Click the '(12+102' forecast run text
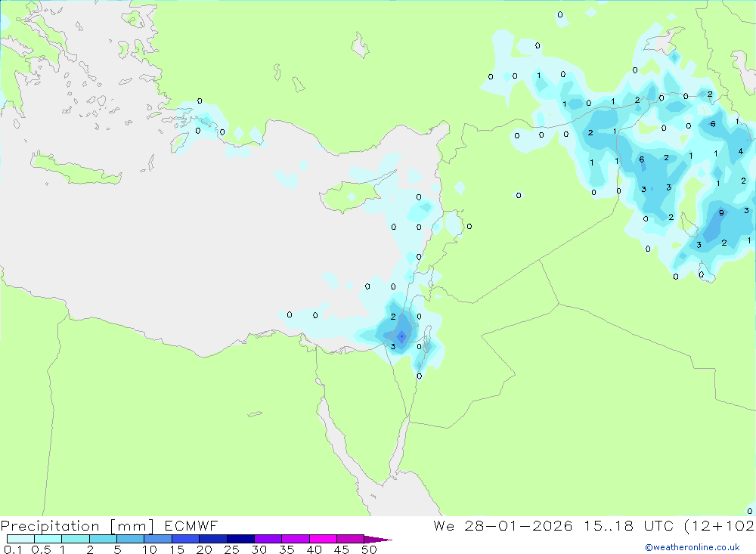The height and width of the screenshot is (554, 756). pos(720,526)
